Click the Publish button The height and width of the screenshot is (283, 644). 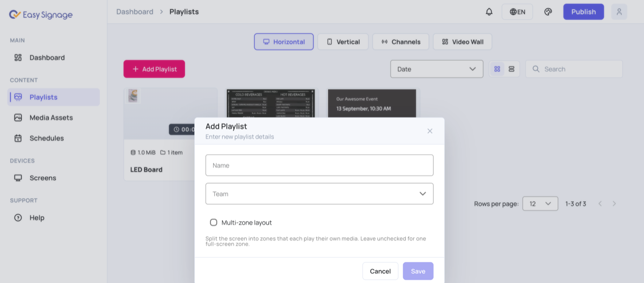point(583,12)
